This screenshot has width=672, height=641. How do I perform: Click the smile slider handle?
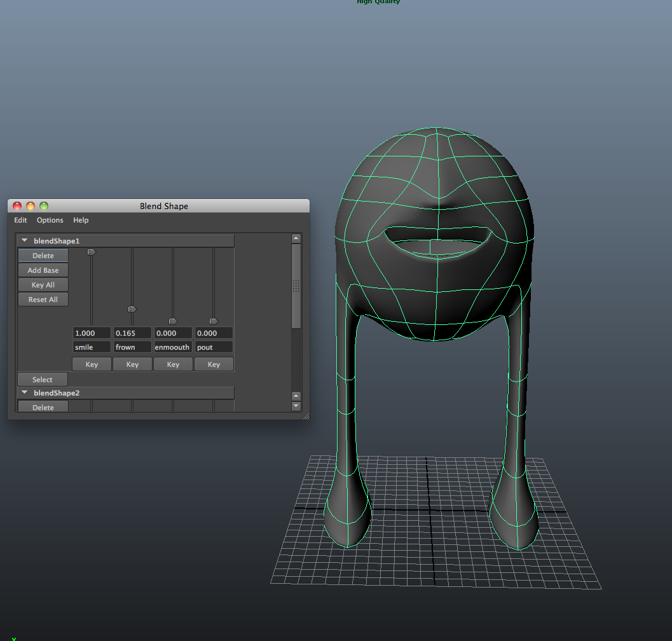pyautogui.click(x=92, y=252)
